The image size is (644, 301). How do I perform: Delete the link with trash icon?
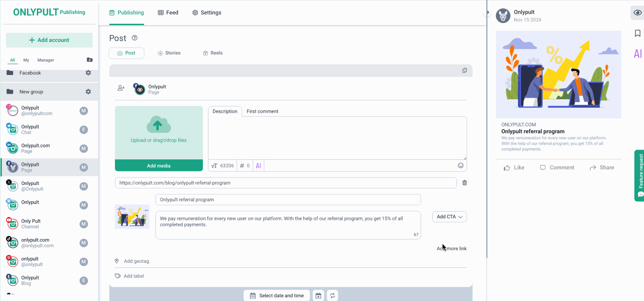pyautogui.click(x=464, y=183)
